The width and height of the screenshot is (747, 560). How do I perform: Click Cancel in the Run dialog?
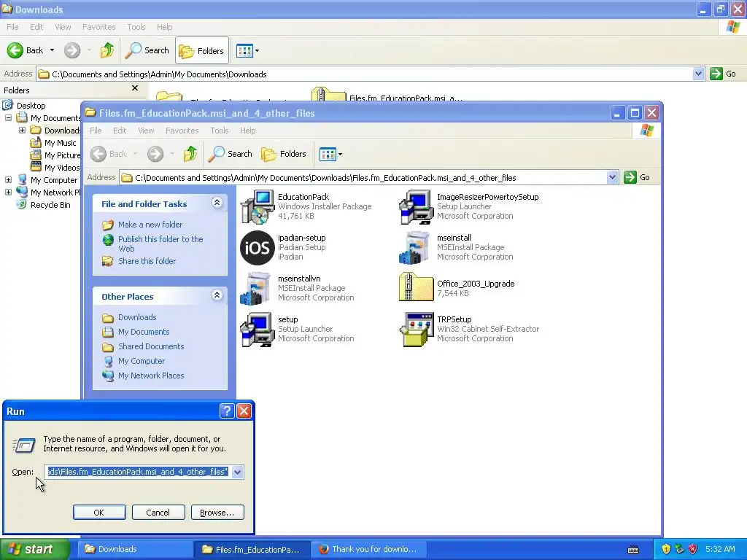click(158, 513)
